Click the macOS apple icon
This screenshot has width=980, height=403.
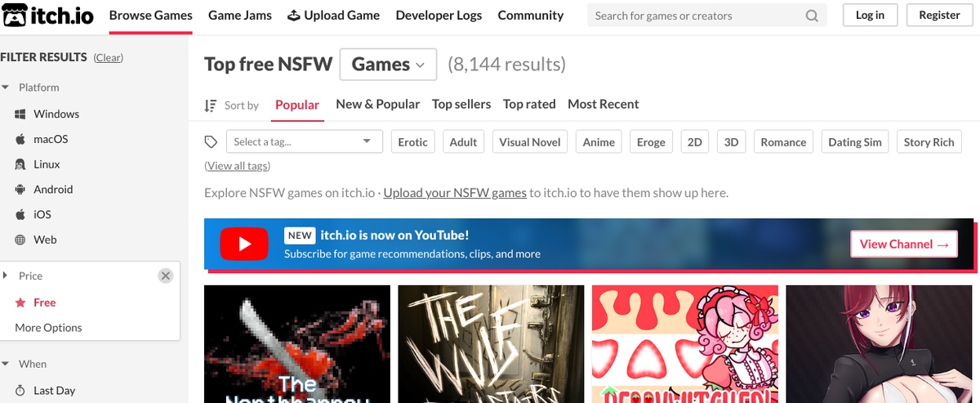click(x=20, y=140)
